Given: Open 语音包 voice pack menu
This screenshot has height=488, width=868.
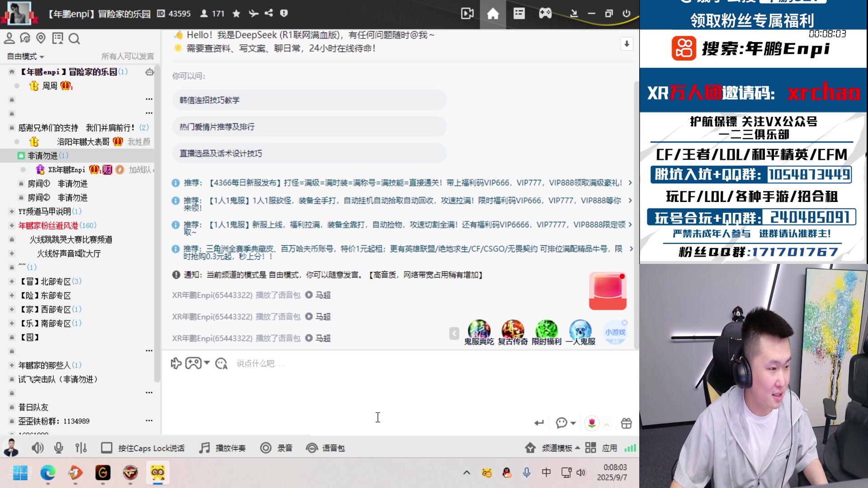Looking at the screenshot, I should [325, 448].
